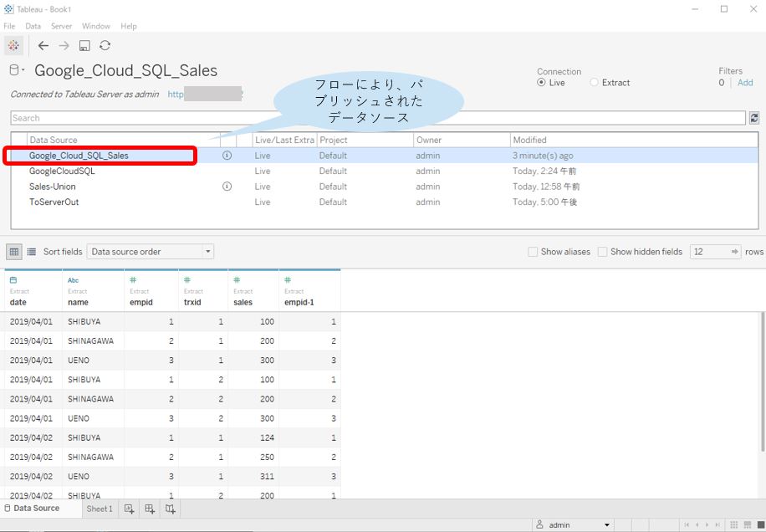
Task: Click the sales value 124 cell
Action: click(x=253, y=437)
